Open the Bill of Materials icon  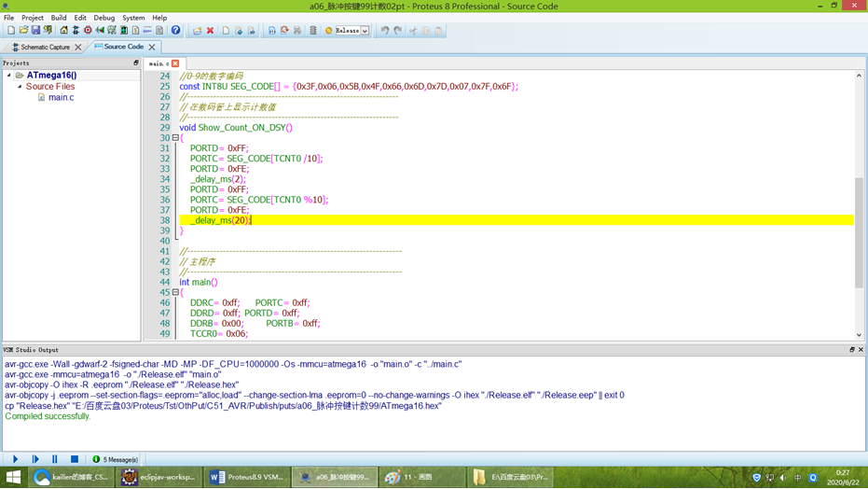pyautogui.click(x=135, y=31)
